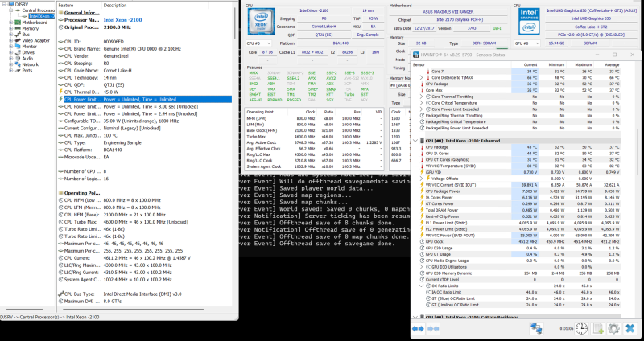
Task: Click the Processor Name Intel Xeon -2100 link
Action: tap(123, 19)
